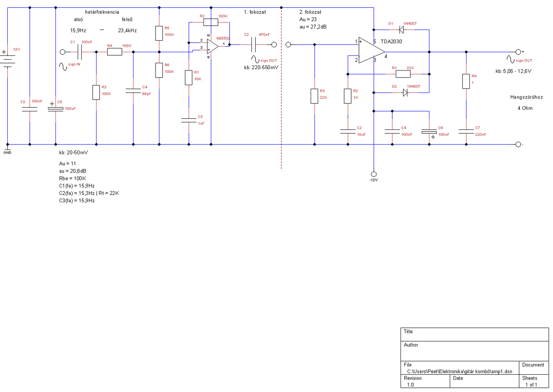Select resistor R1 10K
553x392 pixels.
click(x=188, y=77)
